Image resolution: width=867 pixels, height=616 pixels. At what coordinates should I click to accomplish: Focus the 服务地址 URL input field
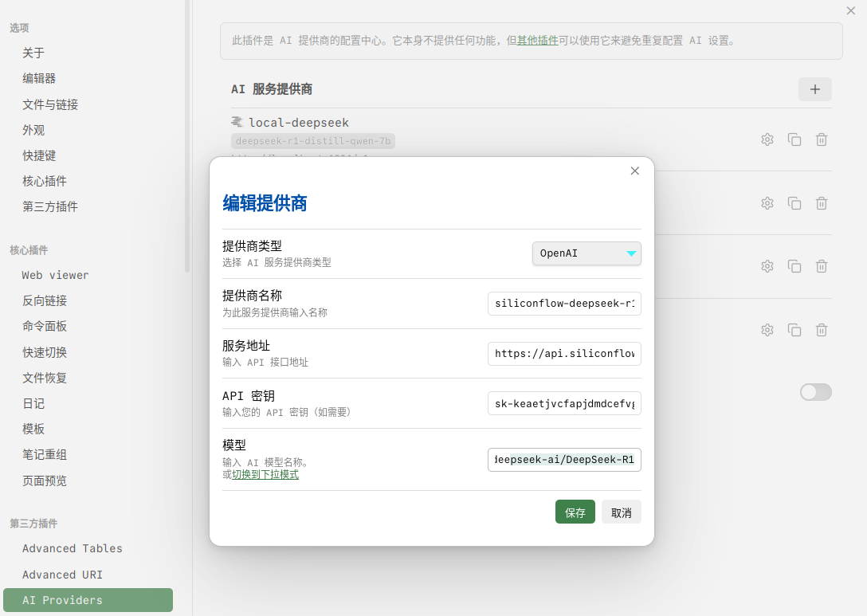point(564,354)
